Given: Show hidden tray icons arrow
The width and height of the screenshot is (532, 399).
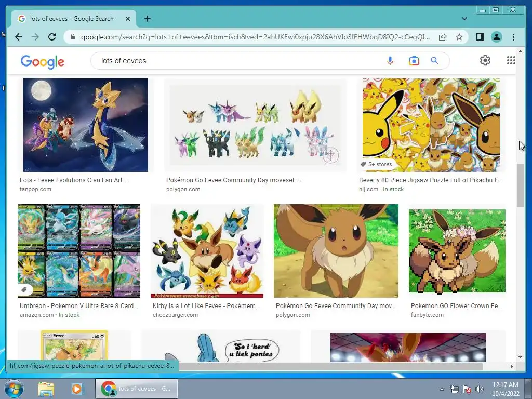Looking at the screenshot, I should coord(442,390).
